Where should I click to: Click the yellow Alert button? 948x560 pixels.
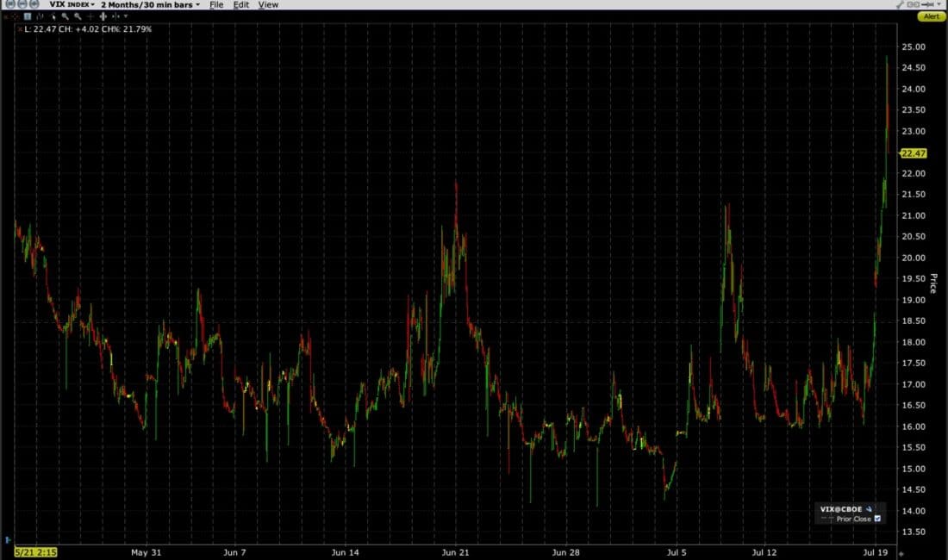930,16
